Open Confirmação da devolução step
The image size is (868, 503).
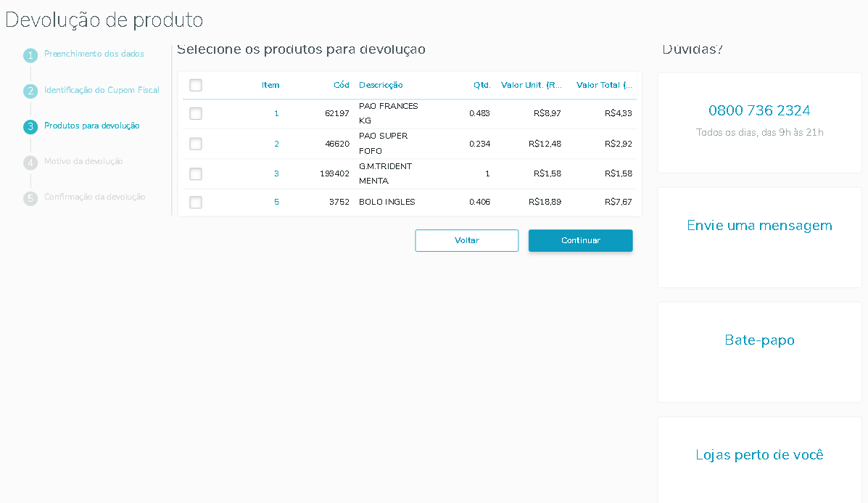[95, 197]
